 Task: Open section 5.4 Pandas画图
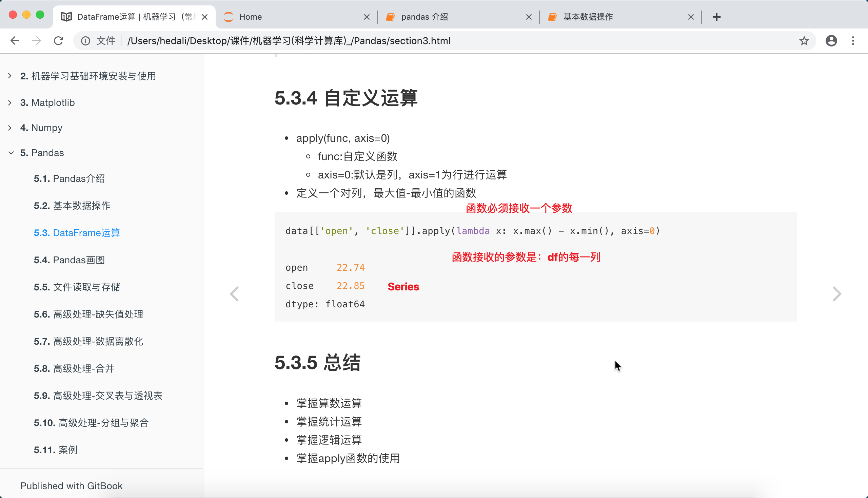(x=69, y=260)
